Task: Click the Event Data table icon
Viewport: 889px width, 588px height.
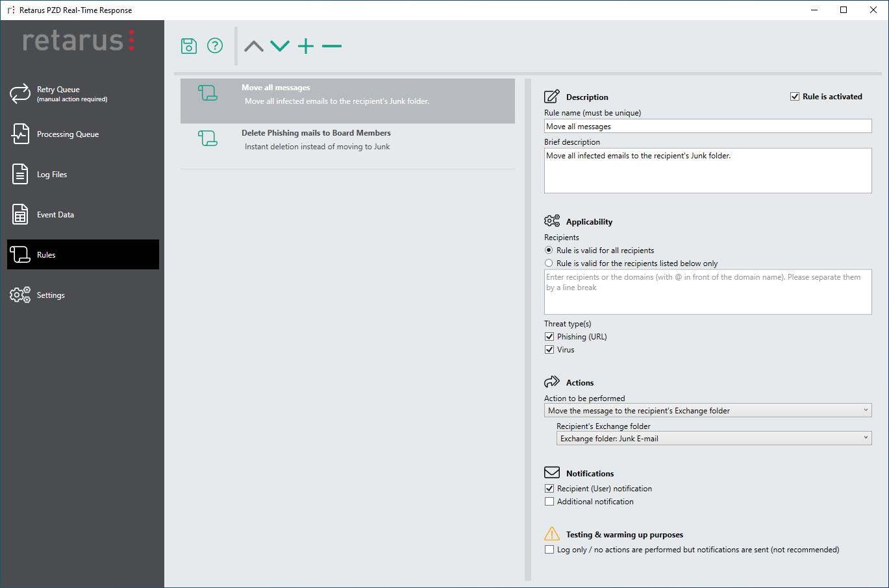Action: tap(20, 214)
